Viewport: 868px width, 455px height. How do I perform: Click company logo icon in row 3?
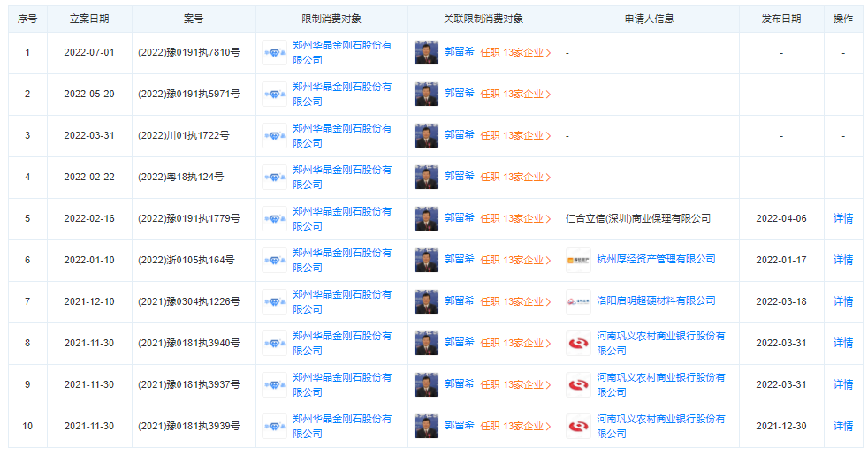tap(274, 135)
